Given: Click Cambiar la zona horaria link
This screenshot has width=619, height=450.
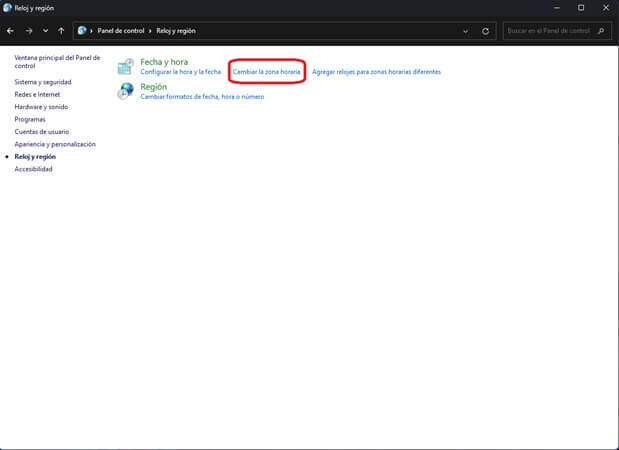Looking at the screenshot, I should (266, 72).
